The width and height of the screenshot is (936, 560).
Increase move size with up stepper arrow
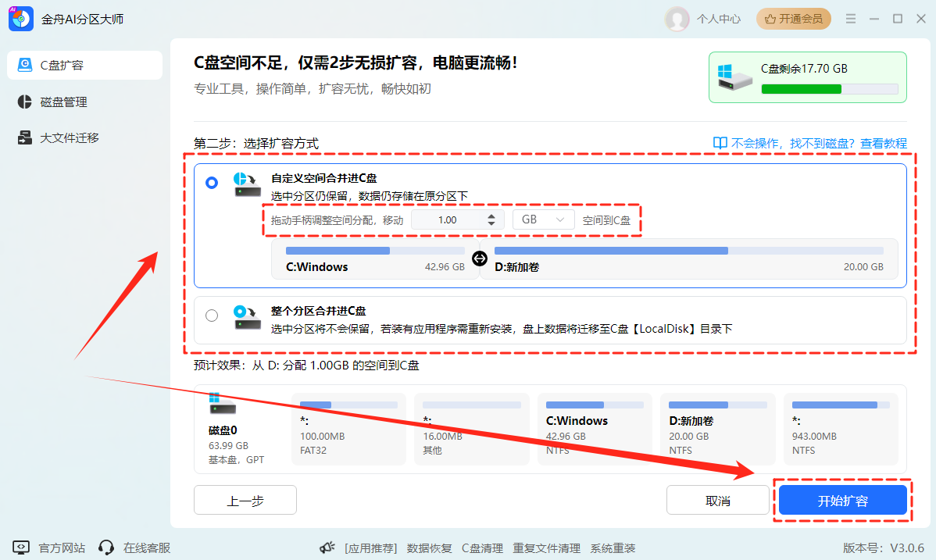[491, 216]
